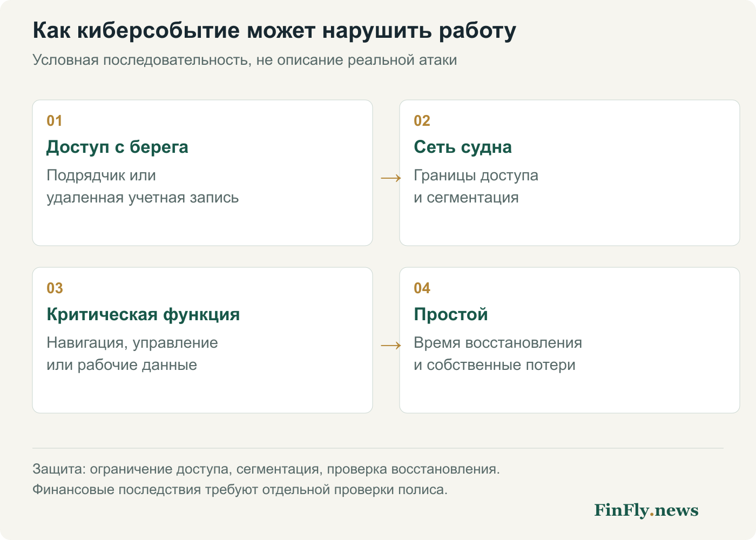Viewport: 756px width, 540px height.
Task: Click the text 'Границы доступа'
Action: click(476, 175)
